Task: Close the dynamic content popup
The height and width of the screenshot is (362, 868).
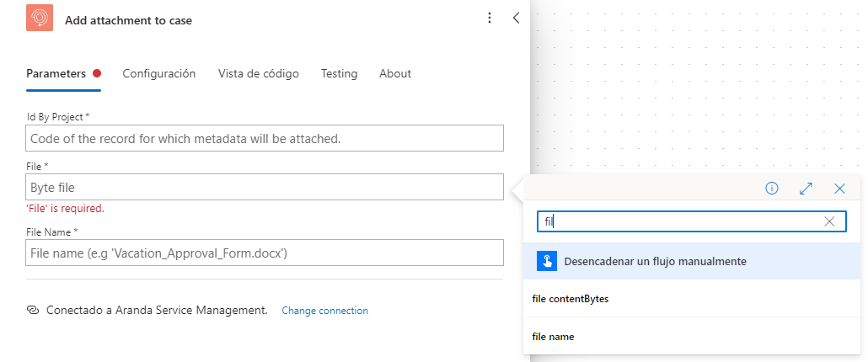Action: [839, 189]
